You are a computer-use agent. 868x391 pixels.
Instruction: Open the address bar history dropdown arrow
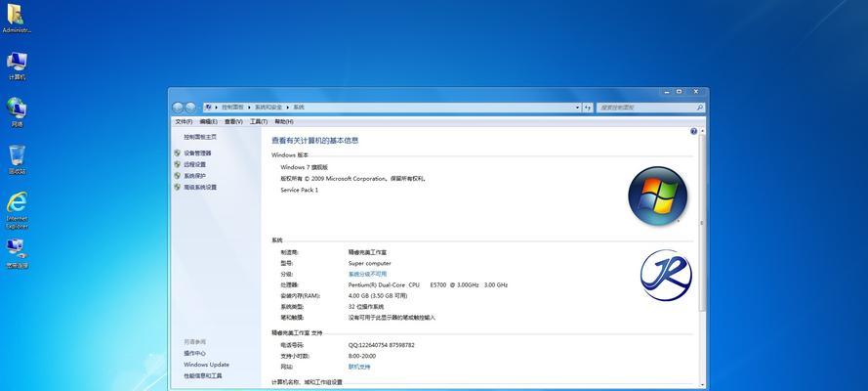577,108
